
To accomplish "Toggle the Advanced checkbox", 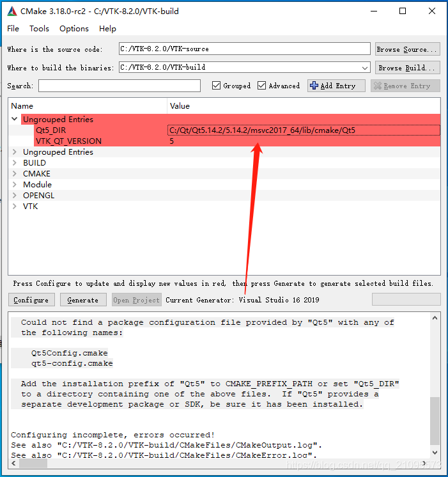I will 261,86.
